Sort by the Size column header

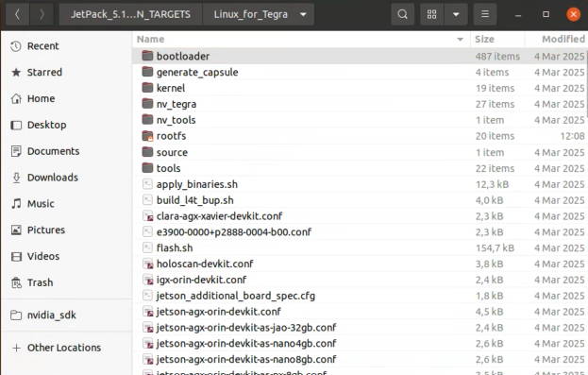coord(484,39)
